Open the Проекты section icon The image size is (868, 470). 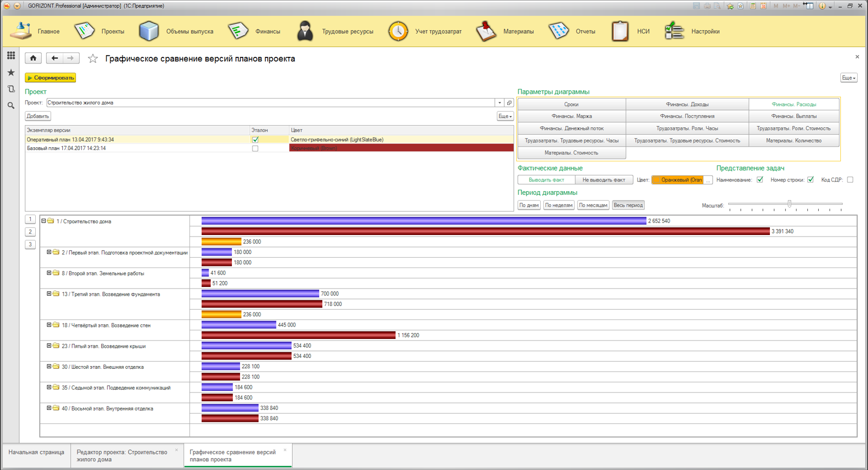coord(85,31)
